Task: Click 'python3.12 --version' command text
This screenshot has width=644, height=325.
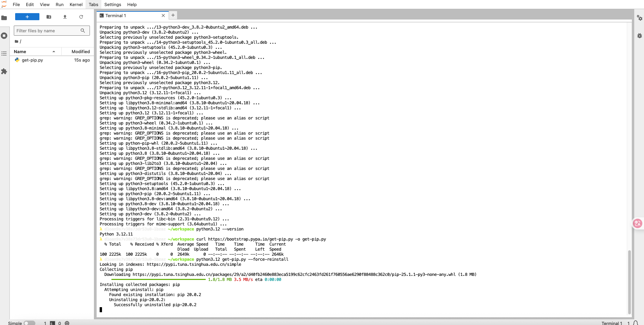Action: point(220,229)
